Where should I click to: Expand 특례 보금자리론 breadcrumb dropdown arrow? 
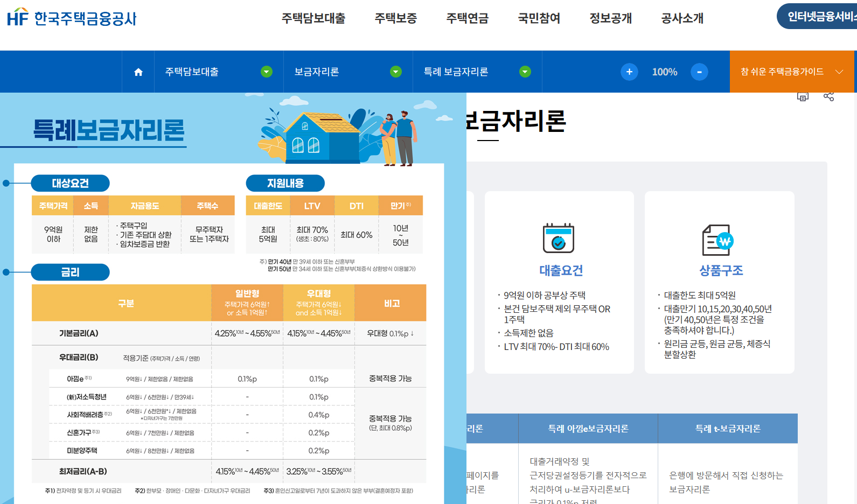tap(525, 72)
